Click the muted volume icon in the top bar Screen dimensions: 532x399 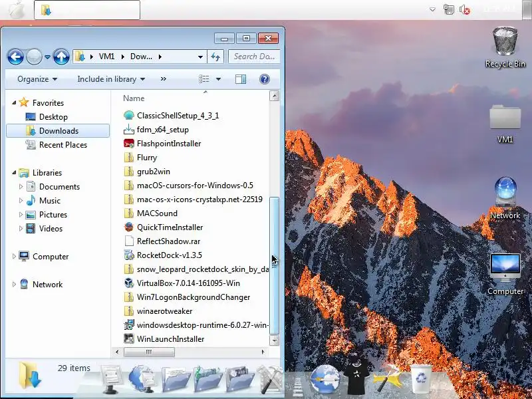[464, 9]
